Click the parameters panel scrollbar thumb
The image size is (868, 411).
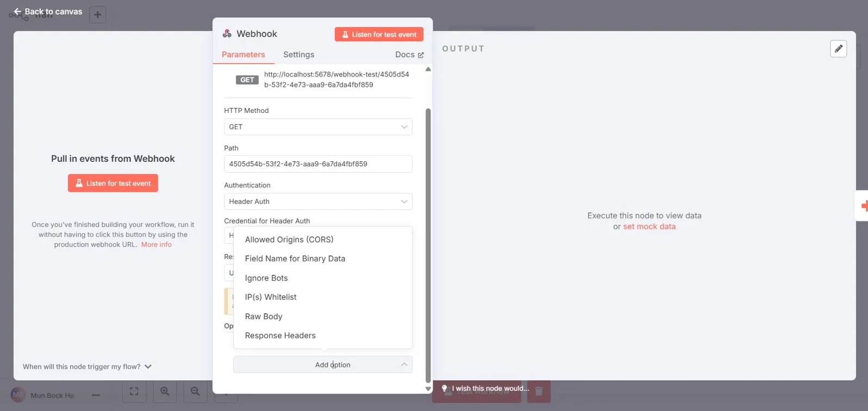click(x=428, y=245)
